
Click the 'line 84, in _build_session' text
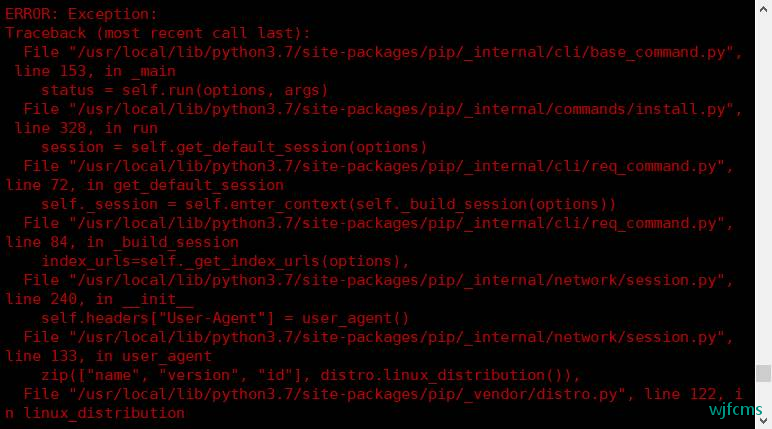[122, 242]
